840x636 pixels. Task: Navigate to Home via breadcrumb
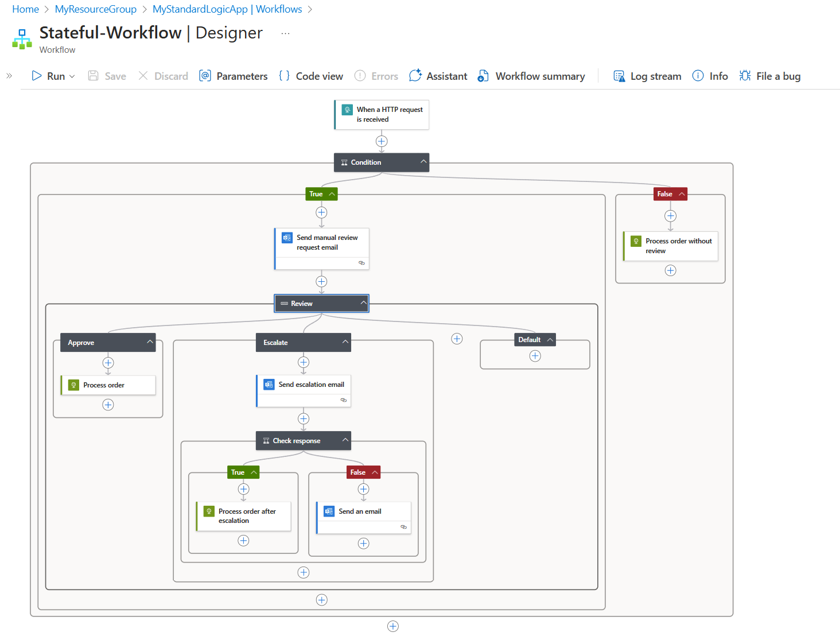(25, 9)
